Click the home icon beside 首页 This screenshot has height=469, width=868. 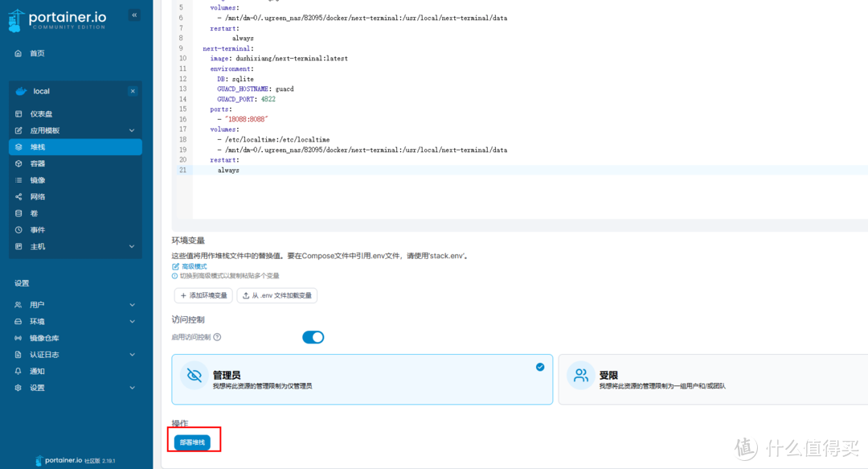18,53
